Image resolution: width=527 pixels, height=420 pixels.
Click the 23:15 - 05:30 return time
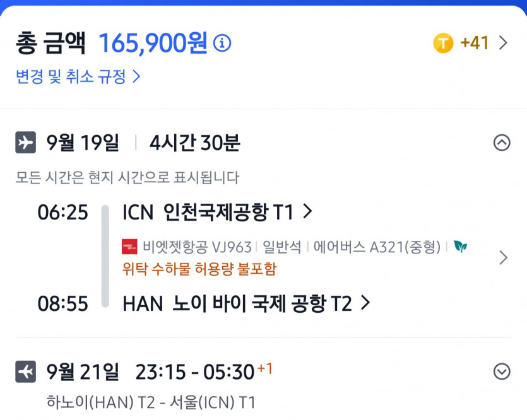[195, 371]
